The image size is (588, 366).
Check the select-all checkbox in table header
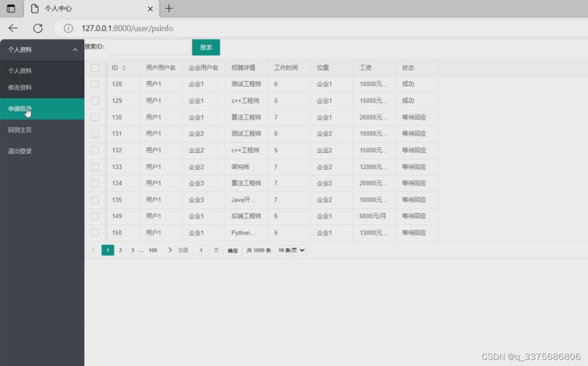pos(95,67)
